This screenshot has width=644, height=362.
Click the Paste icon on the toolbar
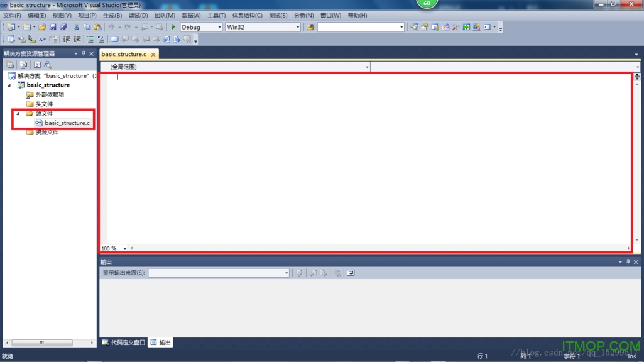[x=97, y=27]
